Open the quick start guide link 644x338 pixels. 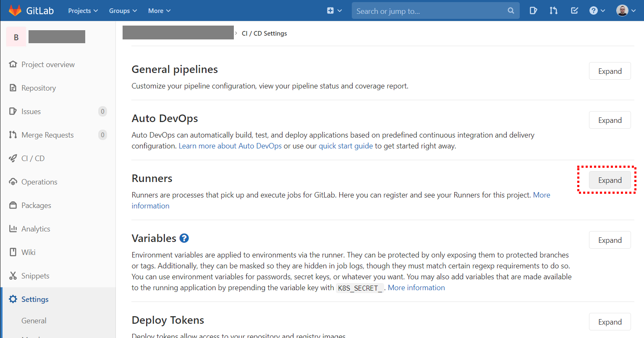click(346, 146)
